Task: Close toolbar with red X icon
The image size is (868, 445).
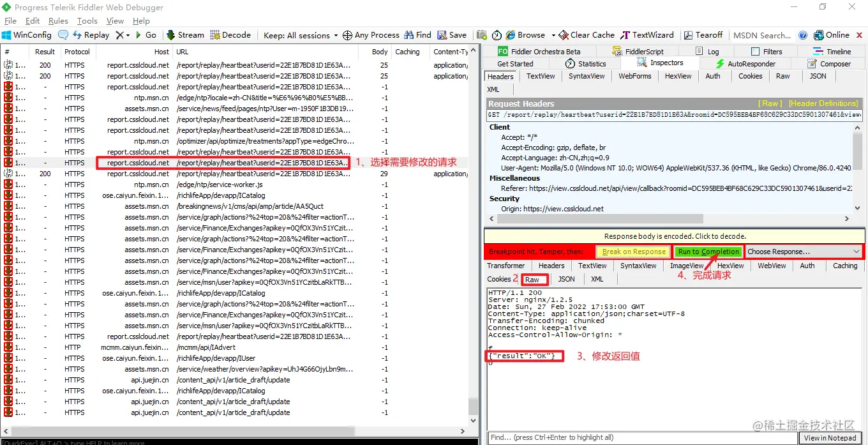Action: (x=859, y=35)
